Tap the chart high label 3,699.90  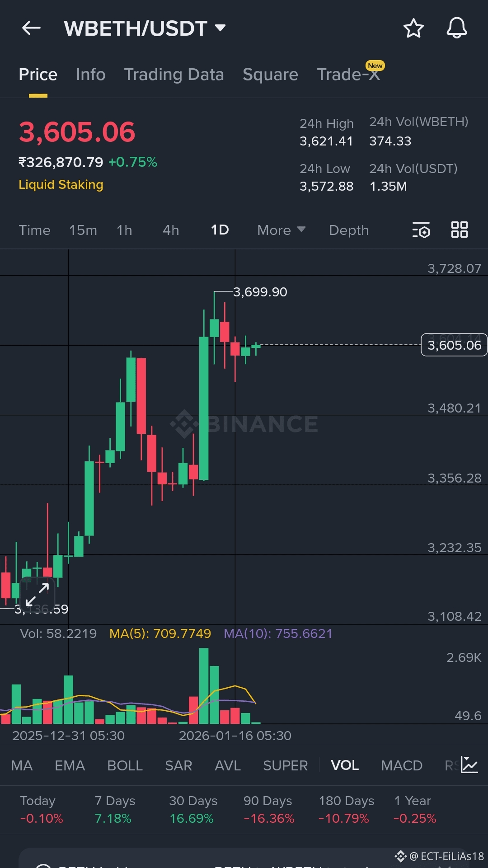click(260, 292)
